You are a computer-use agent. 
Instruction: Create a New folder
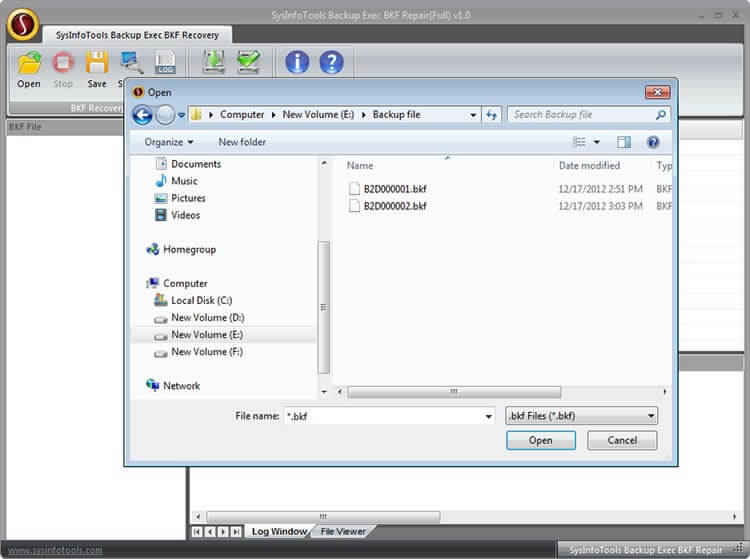[x=242, y=142]
